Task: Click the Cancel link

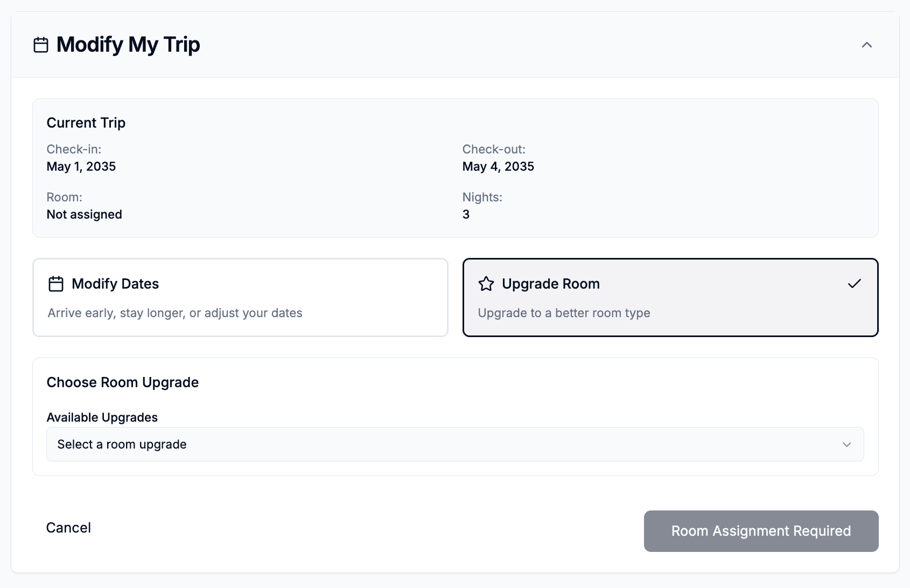Action: coord(69,528)
